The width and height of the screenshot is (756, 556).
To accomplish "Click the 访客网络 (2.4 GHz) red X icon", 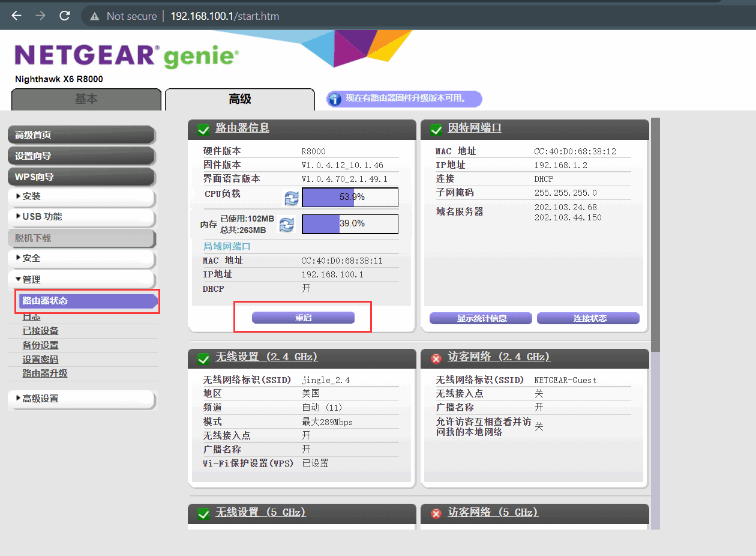I will click(436, 358).
